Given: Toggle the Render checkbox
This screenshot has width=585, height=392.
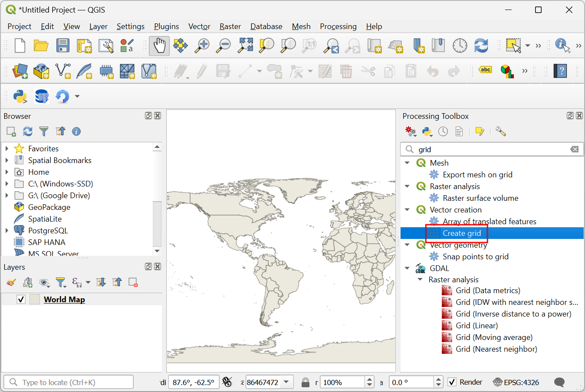Looking at the screenshot, I should [x=452, y=382].
